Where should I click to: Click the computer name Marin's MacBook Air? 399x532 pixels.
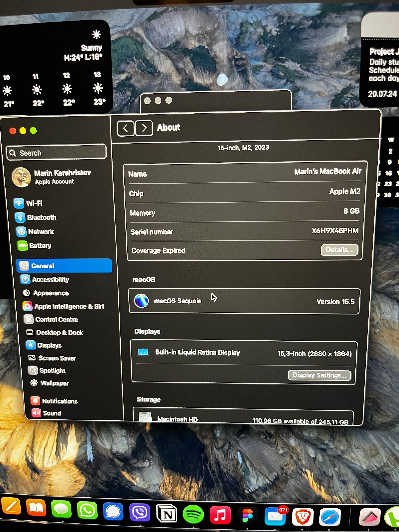click(x=328, y=171)
